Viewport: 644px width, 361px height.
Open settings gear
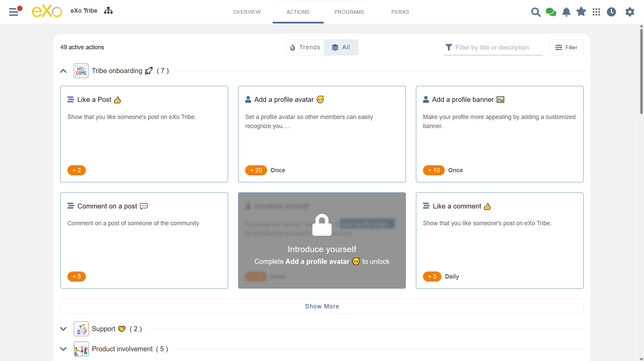pos(630,12)
